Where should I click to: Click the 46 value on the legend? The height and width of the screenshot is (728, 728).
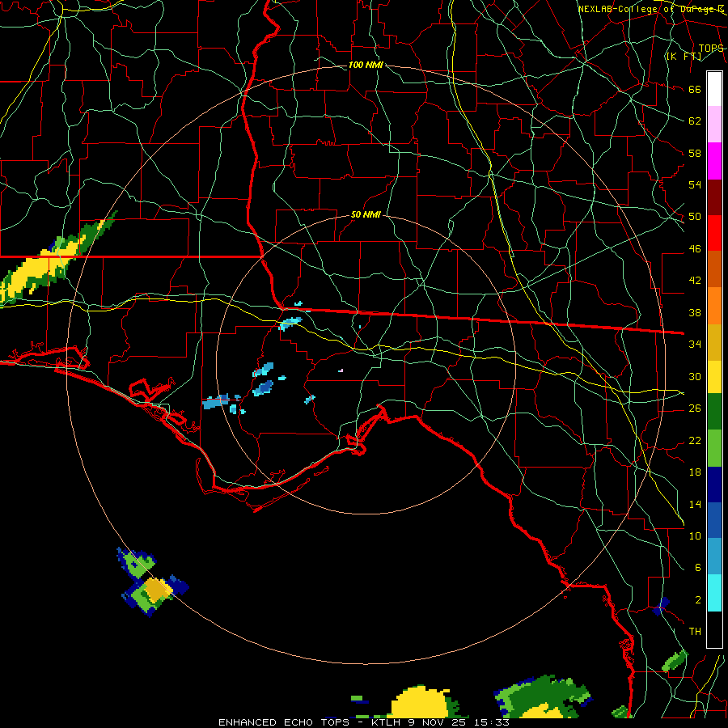(695, 249)
